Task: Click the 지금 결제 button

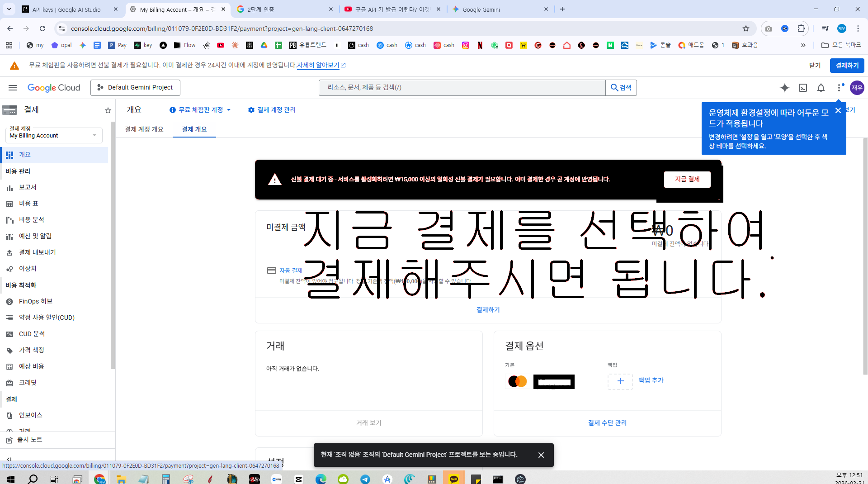Action: pyautogui.click(x=687, y=179)
